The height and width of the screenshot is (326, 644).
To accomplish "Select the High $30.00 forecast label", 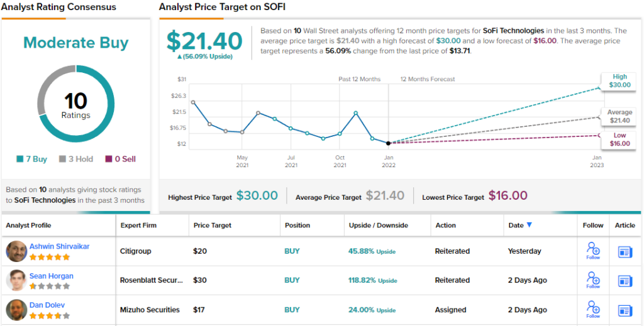I will click(619, 80).
